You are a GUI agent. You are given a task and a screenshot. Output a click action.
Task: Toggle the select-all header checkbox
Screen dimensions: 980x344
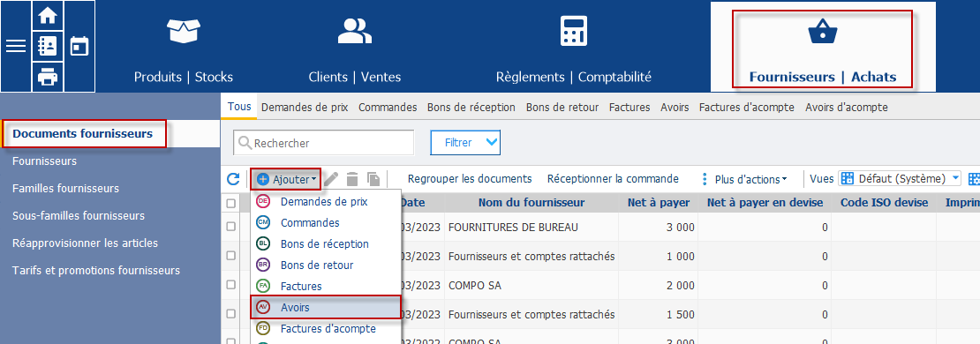(231, 203)
